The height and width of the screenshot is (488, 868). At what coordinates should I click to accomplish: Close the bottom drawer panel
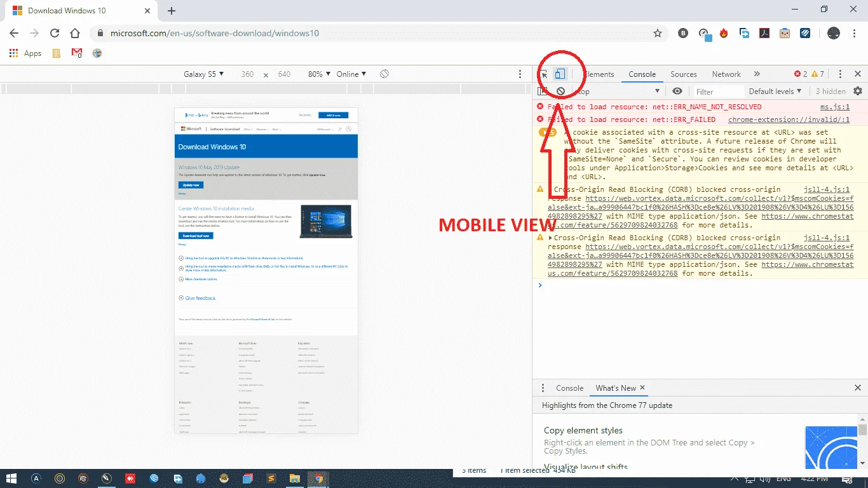(x=857, y=388)
